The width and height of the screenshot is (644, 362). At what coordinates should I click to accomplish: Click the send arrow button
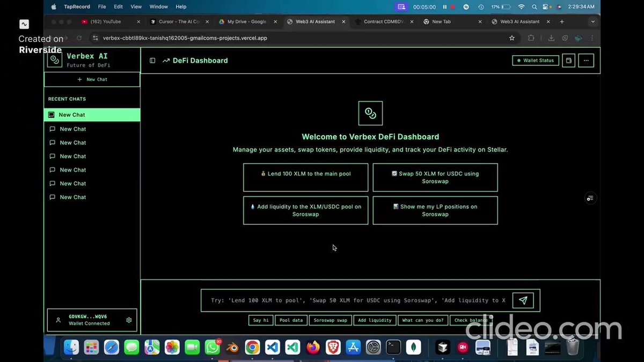(523, 300)
